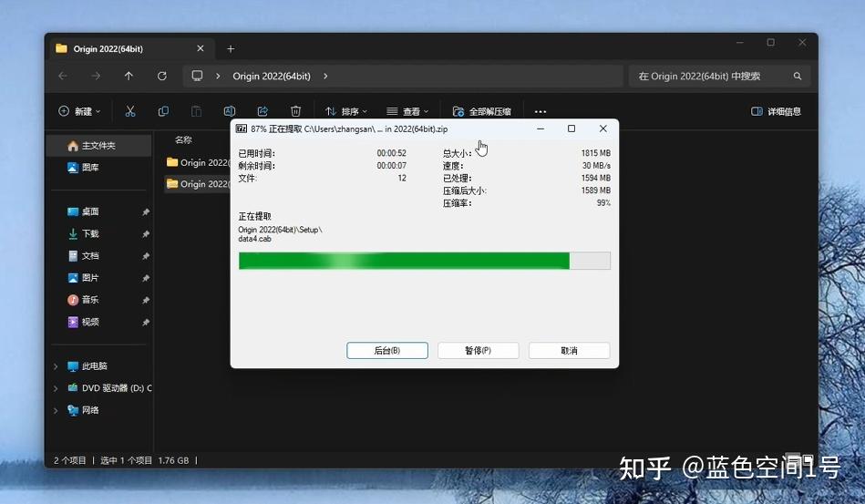Click the Back navigation arrow in Explorer
This screenshot has width=865, height=504.
pos(63,76)
